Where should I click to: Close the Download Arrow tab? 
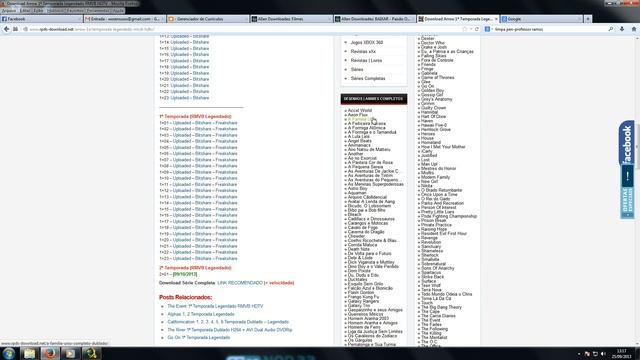tap(496, 19)
